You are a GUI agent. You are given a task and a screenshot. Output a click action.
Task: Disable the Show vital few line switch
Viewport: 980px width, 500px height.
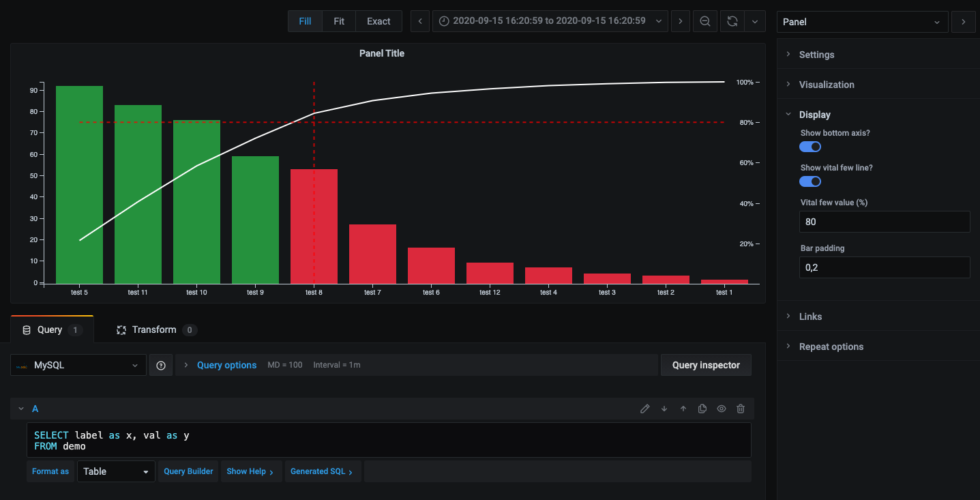pyautogui.click(x=810, y=181)
